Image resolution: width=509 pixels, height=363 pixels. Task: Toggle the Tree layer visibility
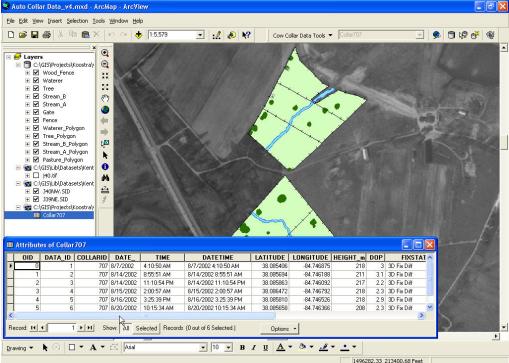click(36, 88)
